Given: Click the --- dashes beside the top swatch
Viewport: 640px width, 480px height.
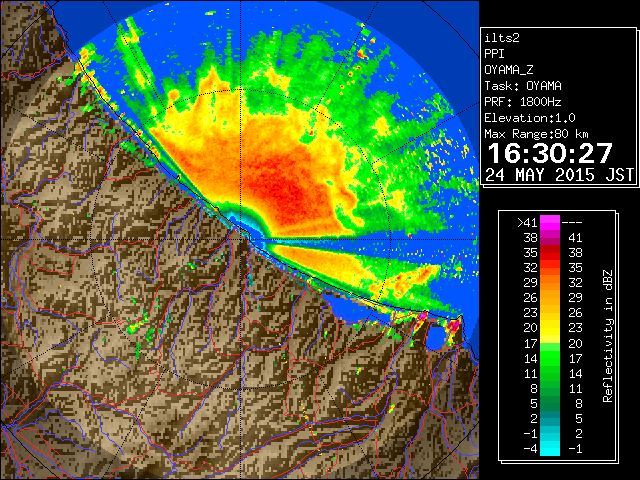Looking at the screenshot, I should (572, 223).
